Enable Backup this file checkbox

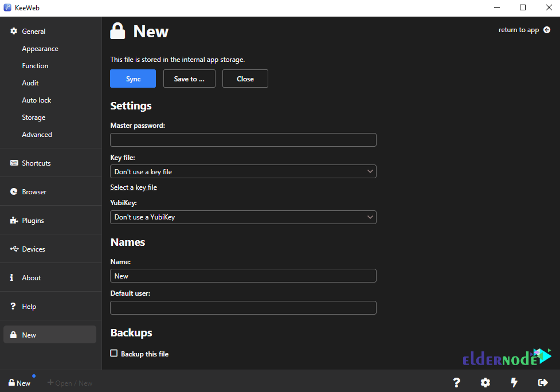(114, 353)
